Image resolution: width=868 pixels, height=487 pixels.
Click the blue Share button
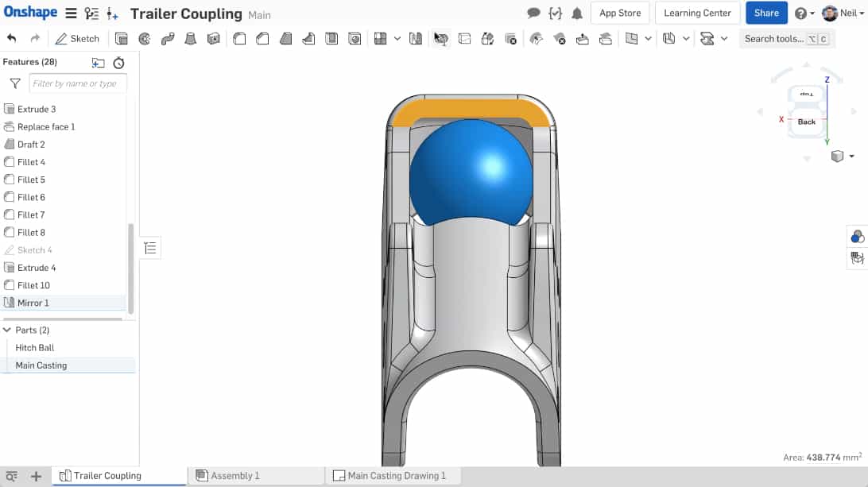tap(766, 13)
